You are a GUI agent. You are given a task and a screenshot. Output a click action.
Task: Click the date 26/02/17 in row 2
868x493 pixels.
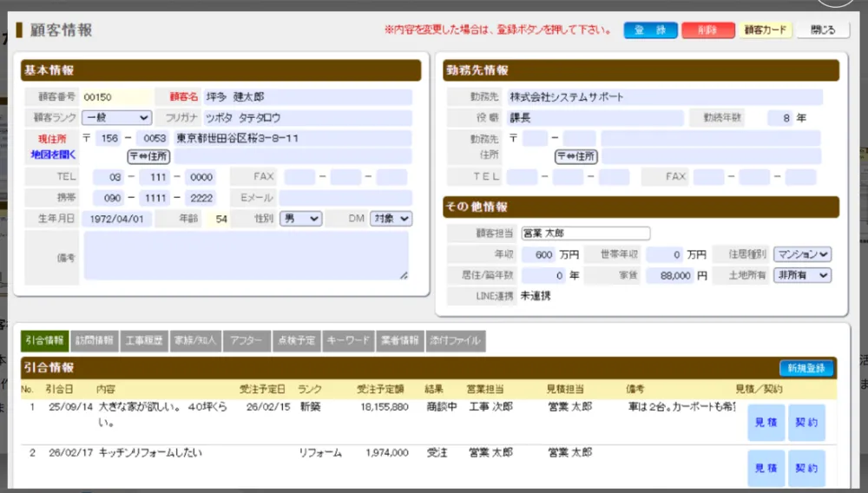[x=71, y=452]
